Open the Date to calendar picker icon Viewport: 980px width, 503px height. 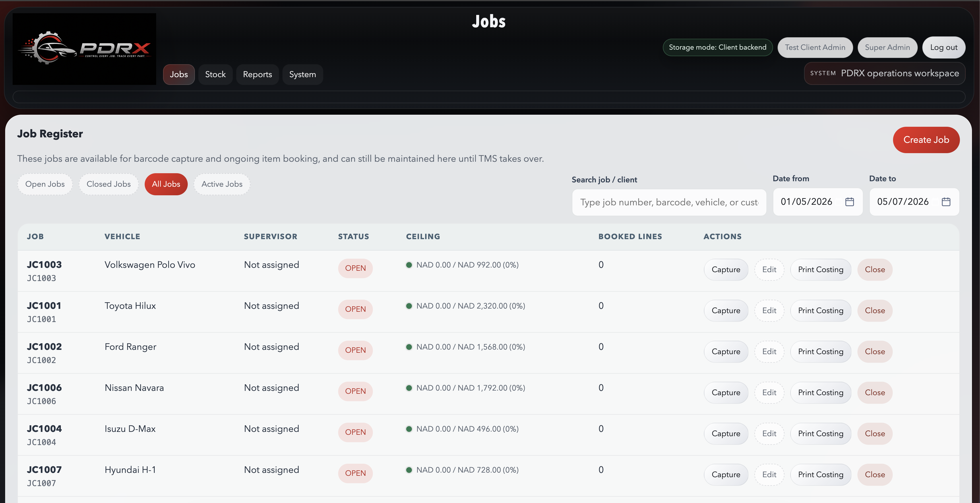point(946,202)
